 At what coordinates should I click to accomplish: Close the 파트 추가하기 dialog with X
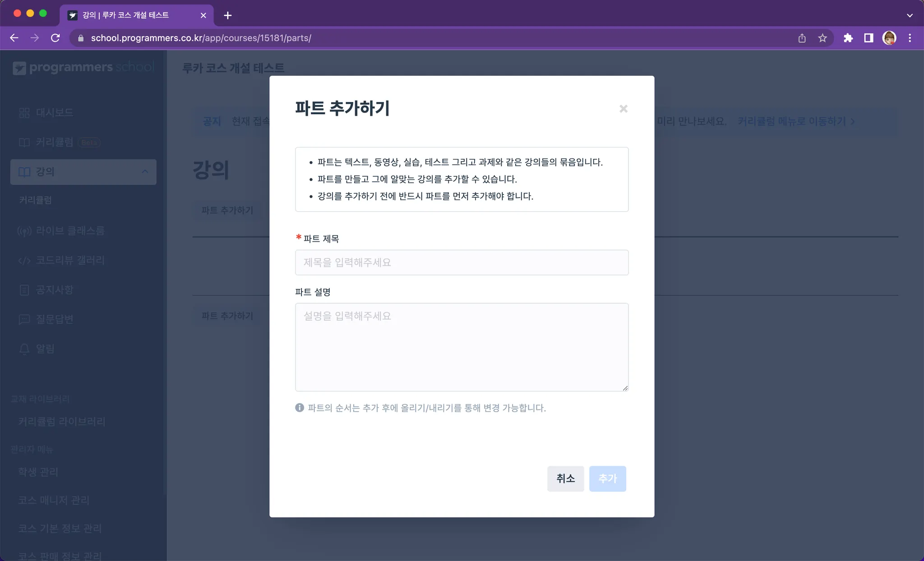coord(623,109)
